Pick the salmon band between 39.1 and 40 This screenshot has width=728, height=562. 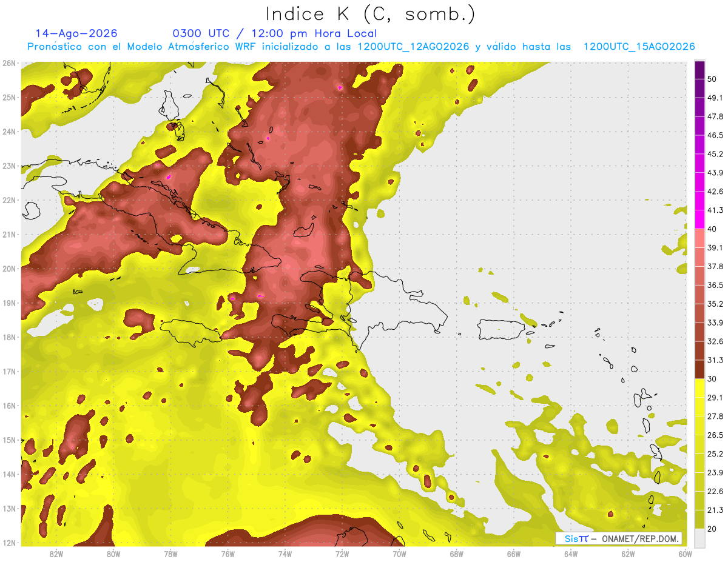(x=699, y=238)
